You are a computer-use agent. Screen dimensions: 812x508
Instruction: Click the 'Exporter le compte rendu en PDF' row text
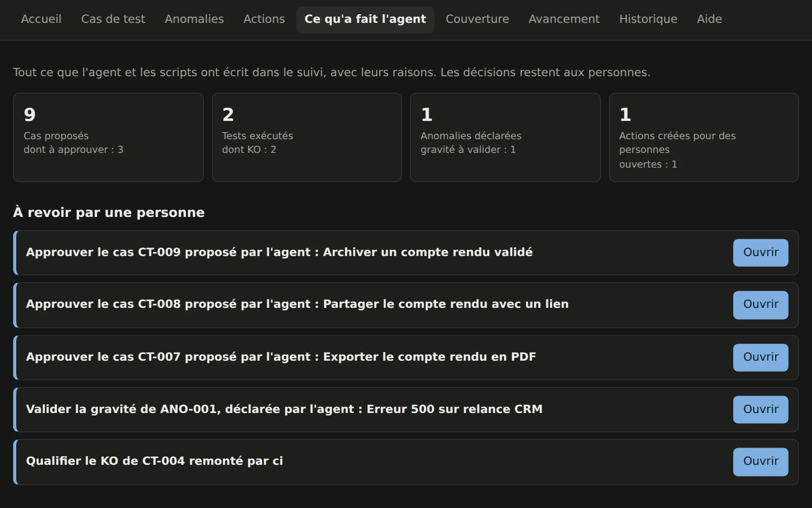point(429,357)
